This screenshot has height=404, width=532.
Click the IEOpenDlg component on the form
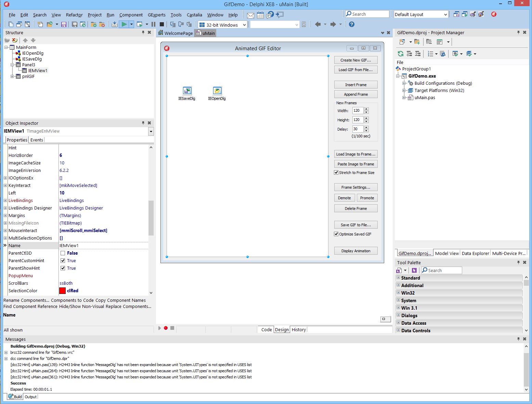coord(217,93)
